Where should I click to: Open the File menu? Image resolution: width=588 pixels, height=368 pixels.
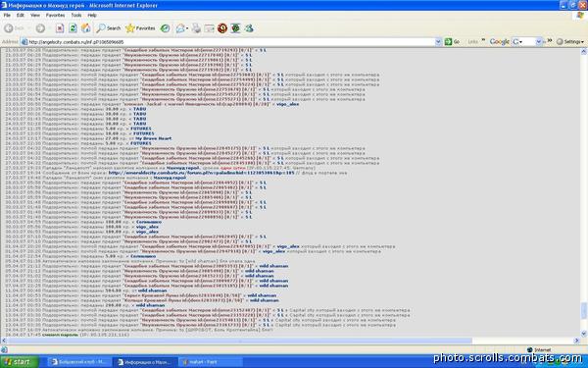[7, 15]
